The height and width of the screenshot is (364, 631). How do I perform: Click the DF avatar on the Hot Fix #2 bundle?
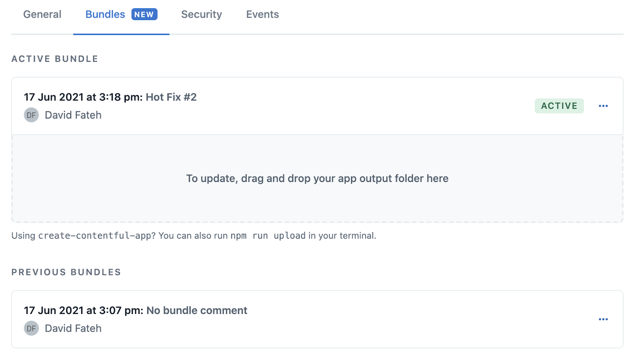click(31, 115)
